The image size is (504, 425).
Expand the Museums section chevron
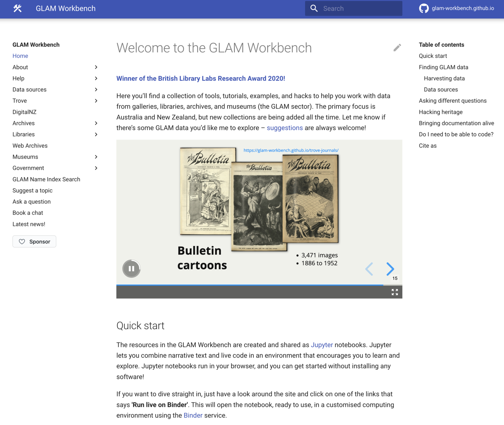96,157
